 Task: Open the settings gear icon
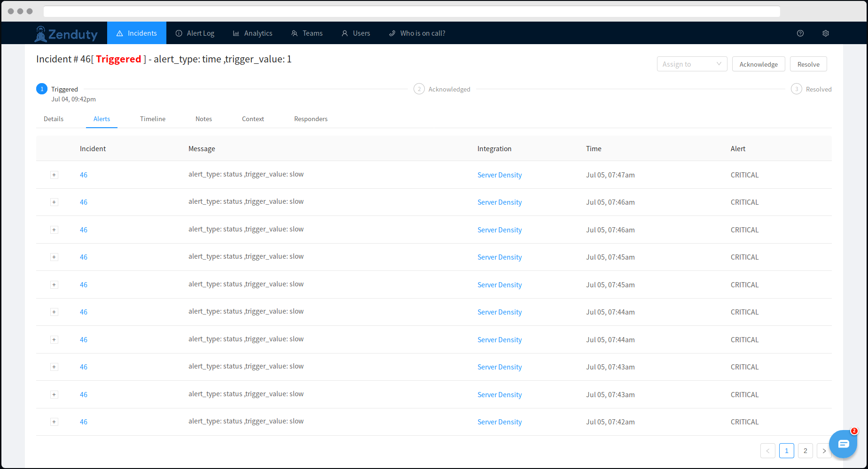825,33
